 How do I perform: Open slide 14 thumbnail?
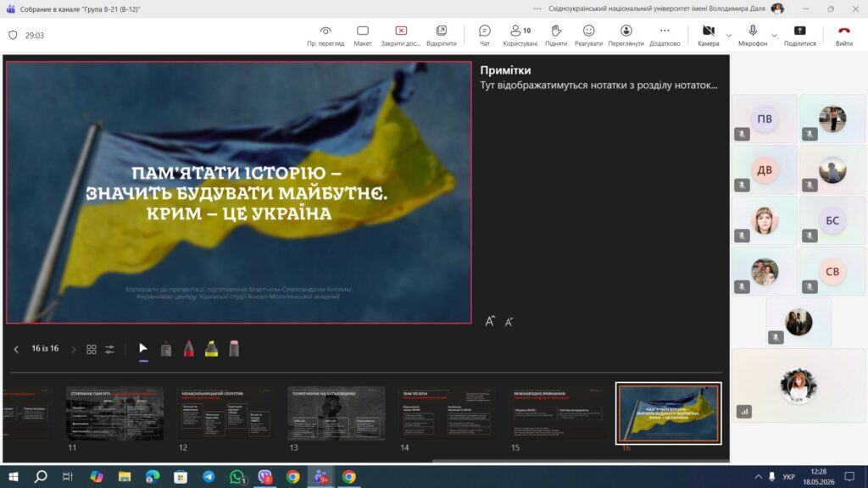447,413
